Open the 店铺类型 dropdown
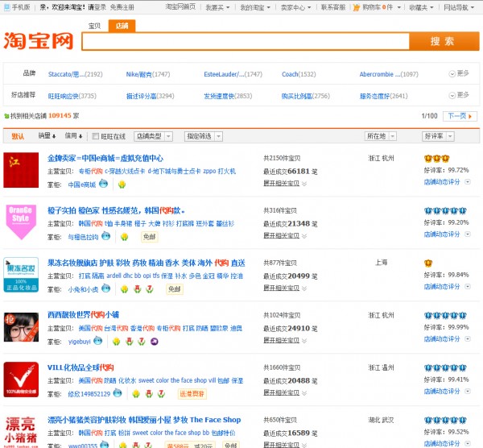This screenshot has height=448, width=483. click(154, 136)
